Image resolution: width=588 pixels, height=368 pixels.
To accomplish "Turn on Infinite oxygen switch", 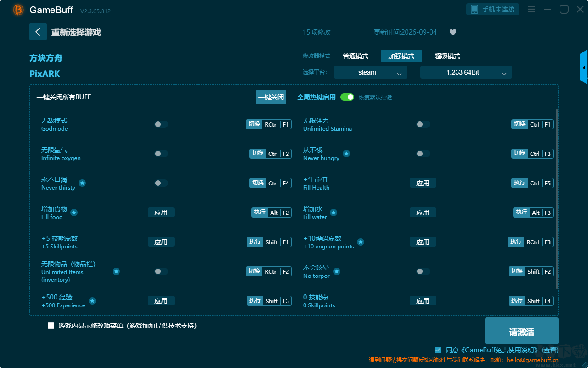I will tap(161, 154).
